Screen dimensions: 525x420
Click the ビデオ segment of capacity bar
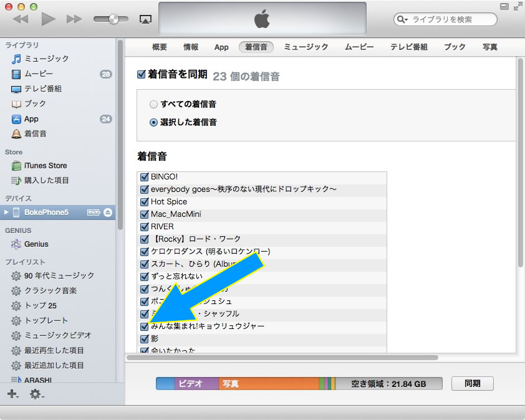click(x=196, y=383)
